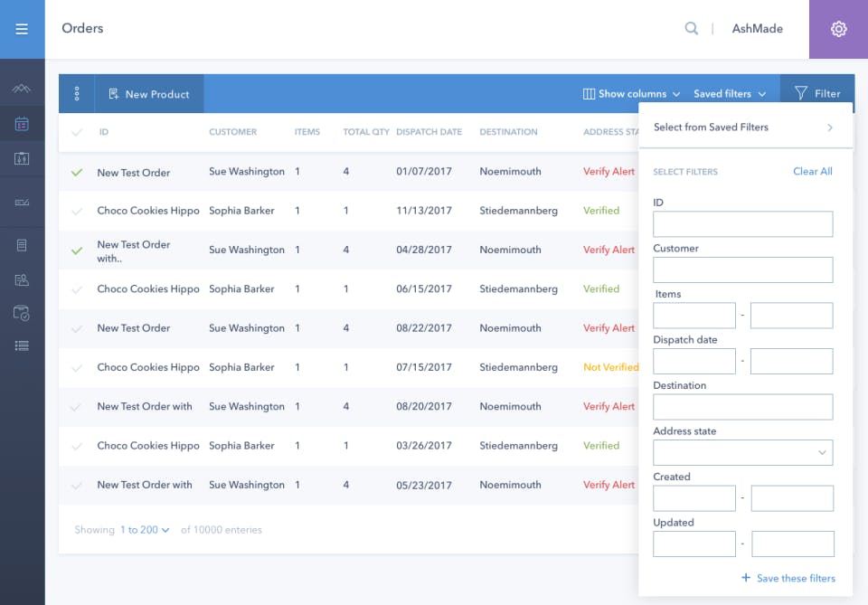Image resolution: width=868 pixels, height=605 pixels.
Task: Open Select from Saved Filters chevron
Action: coord(829,128)
